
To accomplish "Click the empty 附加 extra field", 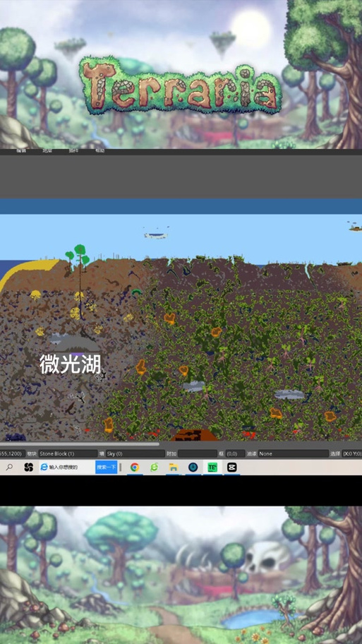I will pos(198,454).
